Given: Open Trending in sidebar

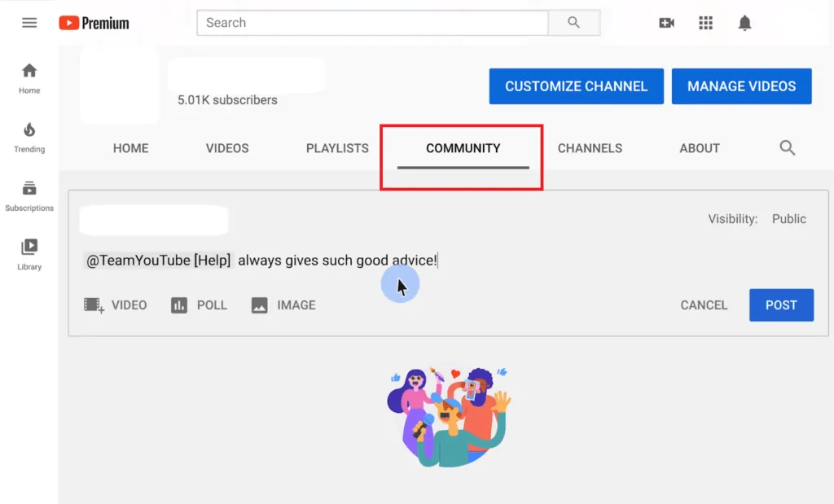Looking at the screenshot, I should 29,138.
